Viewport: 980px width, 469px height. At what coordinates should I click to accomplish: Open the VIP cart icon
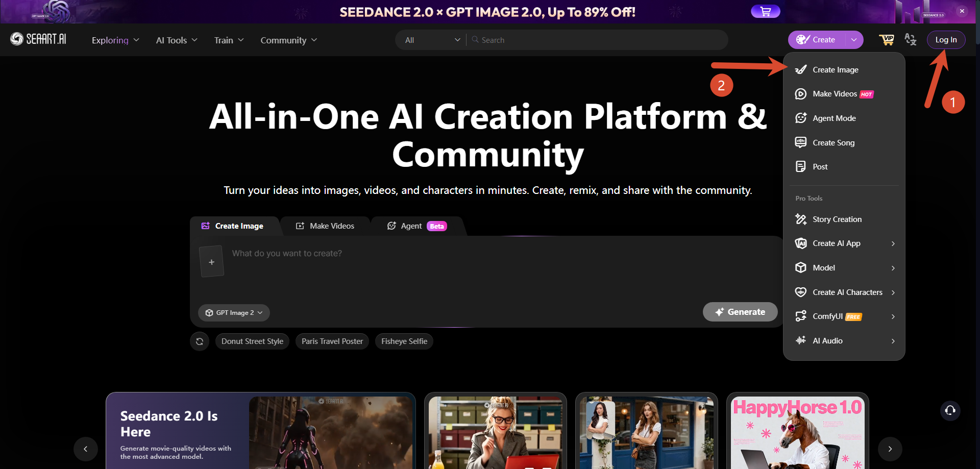887,40
